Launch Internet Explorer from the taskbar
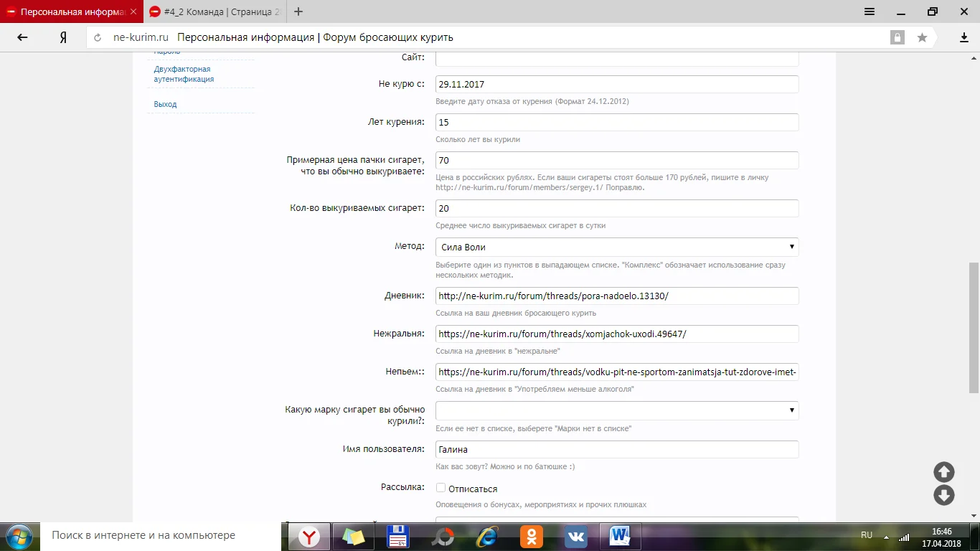This screenshot has height=551, width=980. (487, 536)
